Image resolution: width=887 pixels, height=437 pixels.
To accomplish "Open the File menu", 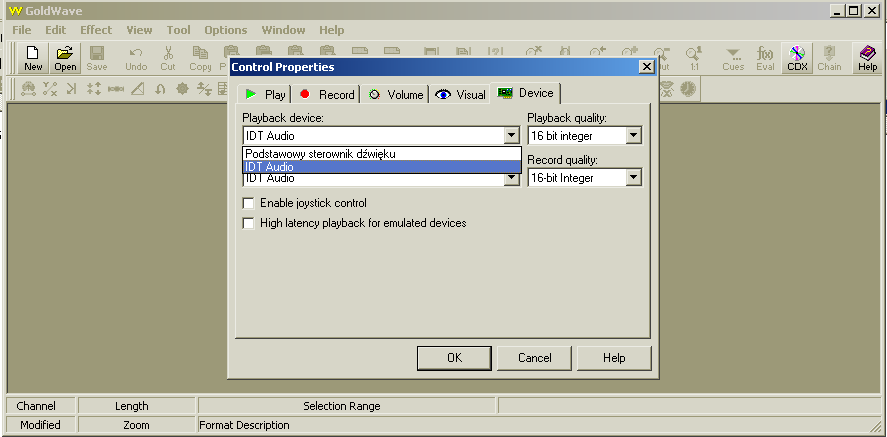I will click(x=21, y=30).
